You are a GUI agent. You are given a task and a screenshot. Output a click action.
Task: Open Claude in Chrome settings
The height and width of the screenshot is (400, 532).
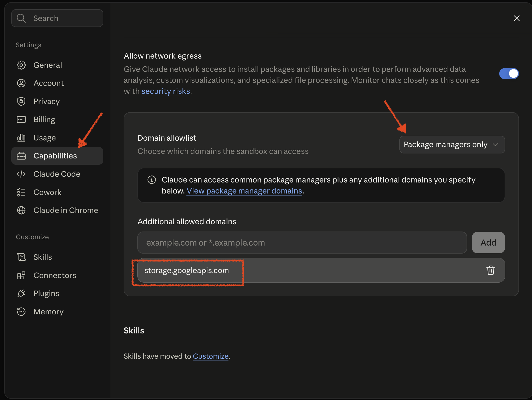[57, 210]
